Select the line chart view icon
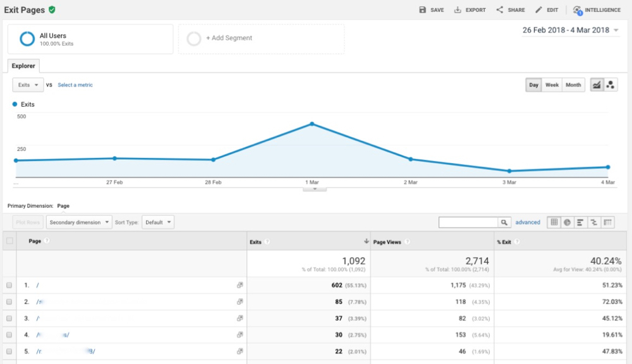The height and width of the screenshot is (364, 632). pyautogui.click(x=596, y=85)
